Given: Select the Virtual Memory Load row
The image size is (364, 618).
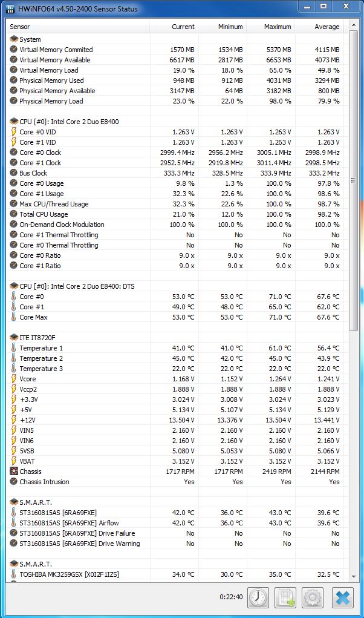Looking at the screenshot, I should click(x=175, y=70).
